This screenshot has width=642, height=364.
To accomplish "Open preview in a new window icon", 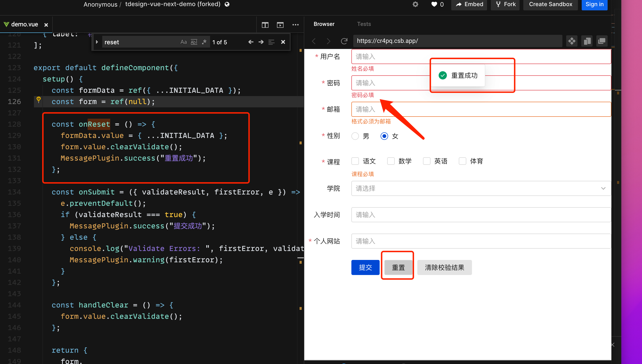I will (602, 41).
